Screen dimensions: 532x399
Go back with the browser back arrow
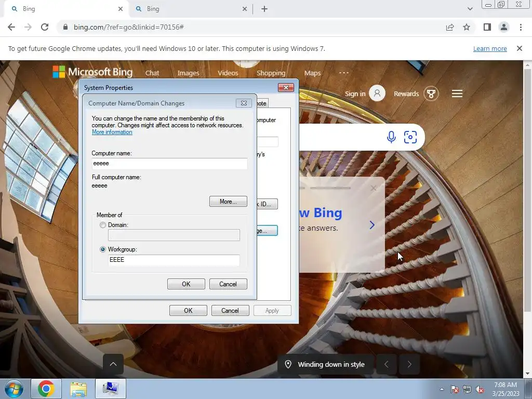(x=11, y=27)
